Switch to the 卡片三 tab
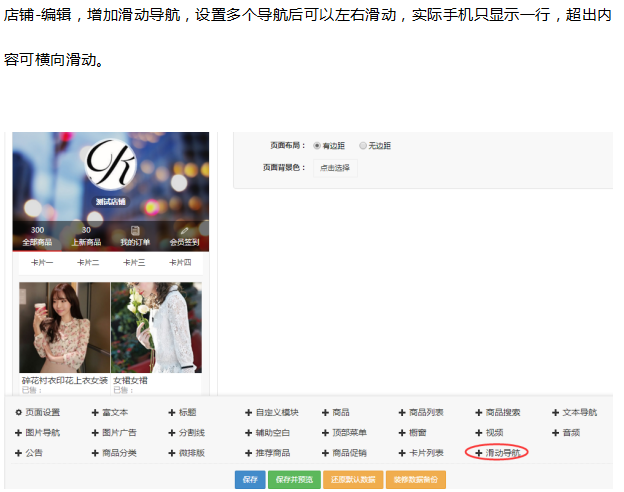Screen dimensions: 624x492 pos(134,262)
